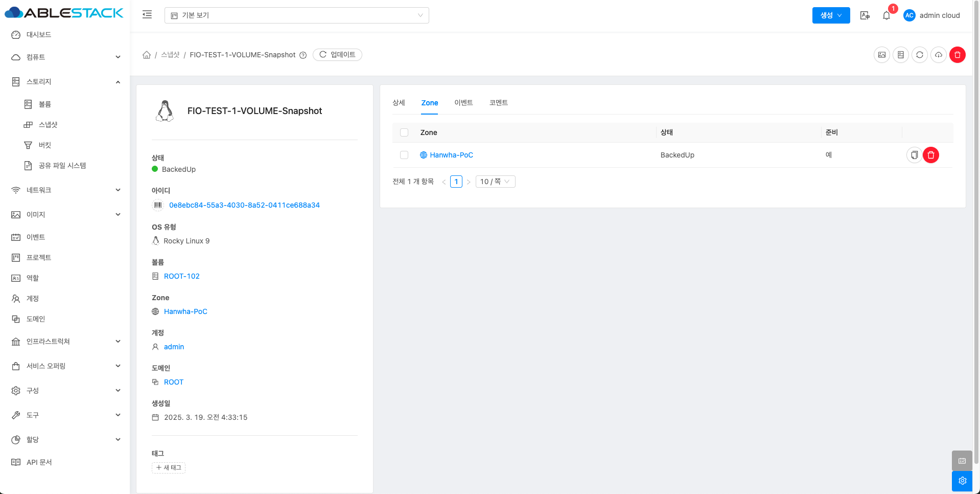Click copy icon in Hanwha-PoC row
This screenshot has width=980, height=494.
click(914, 155)
